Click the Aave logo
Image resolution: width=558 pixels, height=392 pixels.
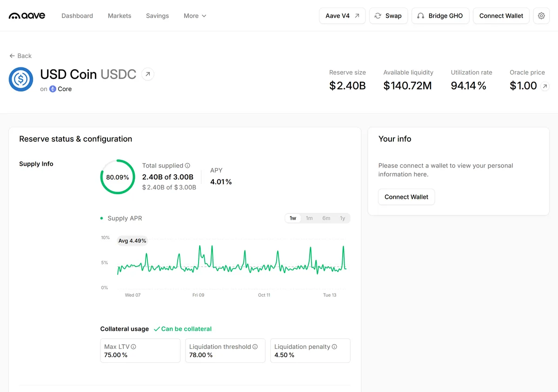pyautogui.click(x=27, y=16)
